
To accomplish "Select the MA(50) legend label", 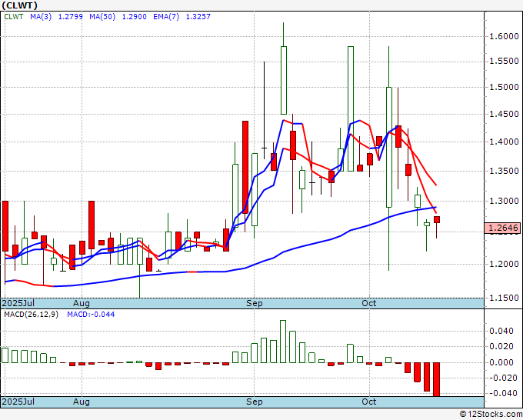I will (x=102, y=17).
